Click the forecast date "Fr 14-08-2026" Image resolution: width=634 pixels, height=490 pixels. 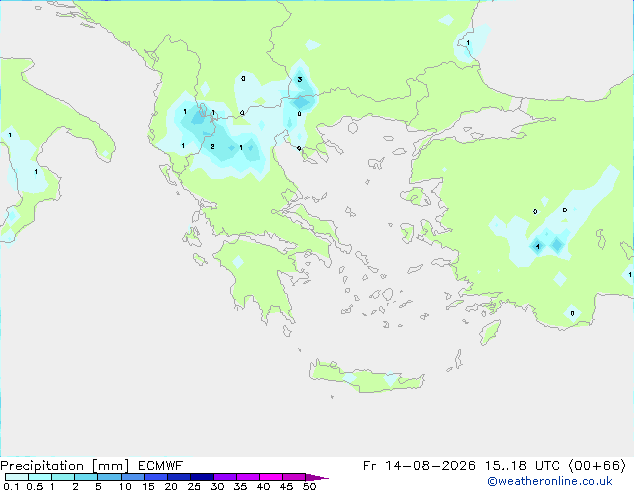coord(419,466)
